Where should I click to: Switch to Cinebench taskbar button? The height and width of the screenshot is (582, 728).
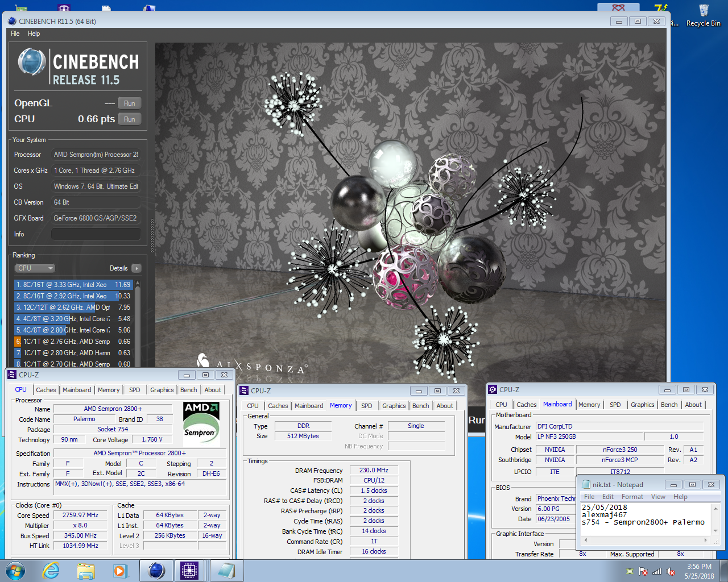point(156,571)
